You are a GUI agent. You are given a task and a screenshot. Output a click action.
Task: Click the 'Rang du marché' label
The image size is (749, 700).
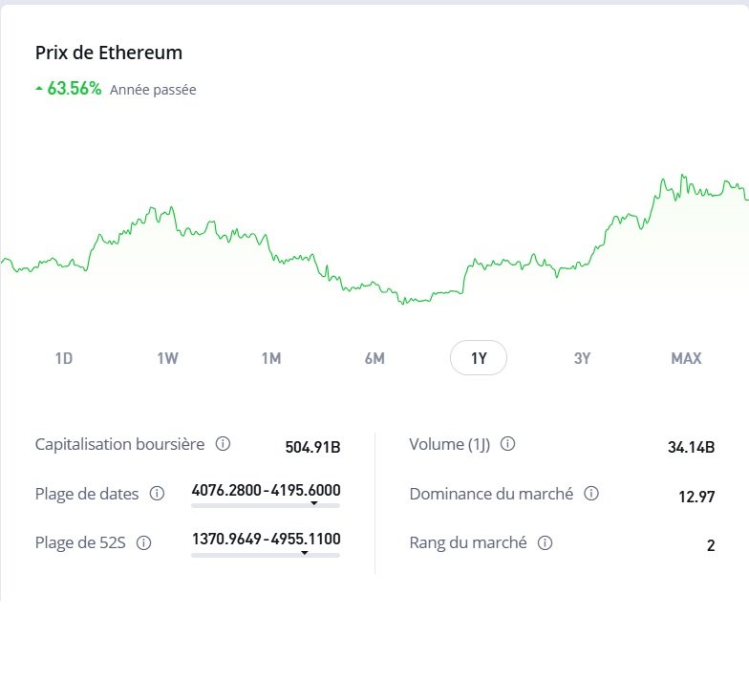coord(468,542)
